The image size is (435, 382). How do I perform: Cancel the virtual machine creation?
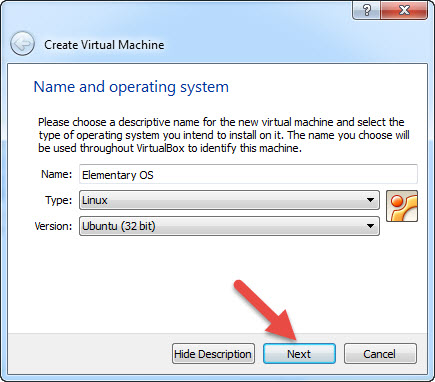[380, 354]
